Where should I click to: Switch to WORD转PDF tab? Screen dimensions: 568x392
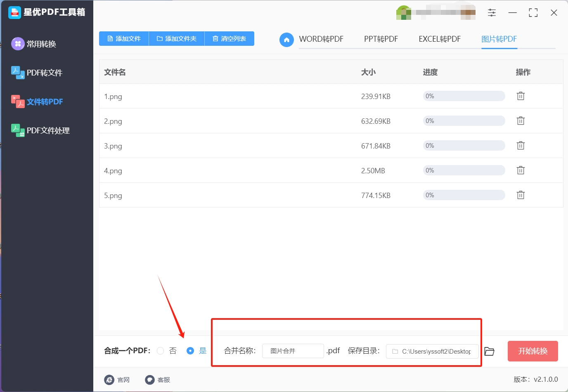click(321, 39)
